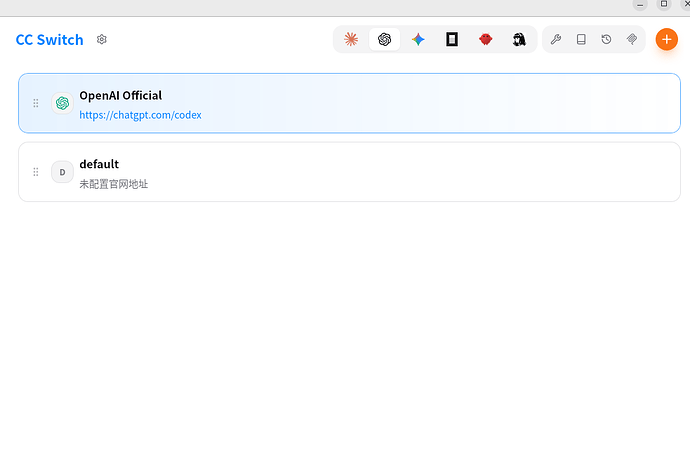This screenshot has height=470, width=690.
Task: Open settings gear next to CC Switch
Action: click(x=102, y=40)
